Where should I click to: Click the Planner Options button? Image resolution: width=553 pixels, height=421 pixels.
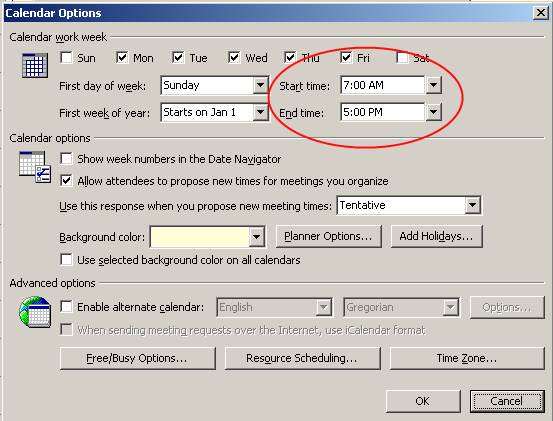click(x=328, y=236)
